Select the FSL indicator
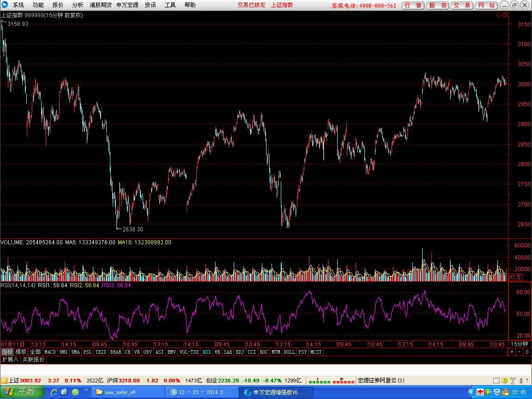This screenshot has height=399, width=532. (x=88, y=352)
